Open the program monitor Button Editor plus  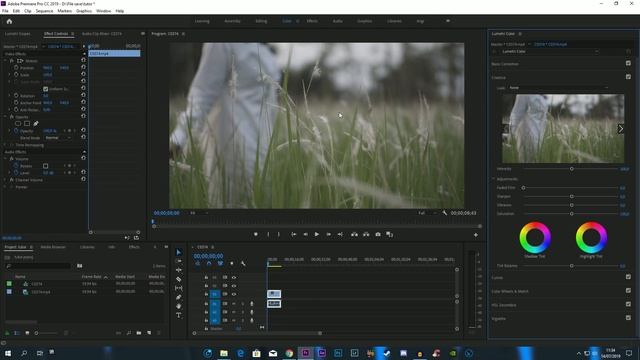coord(476,235)
